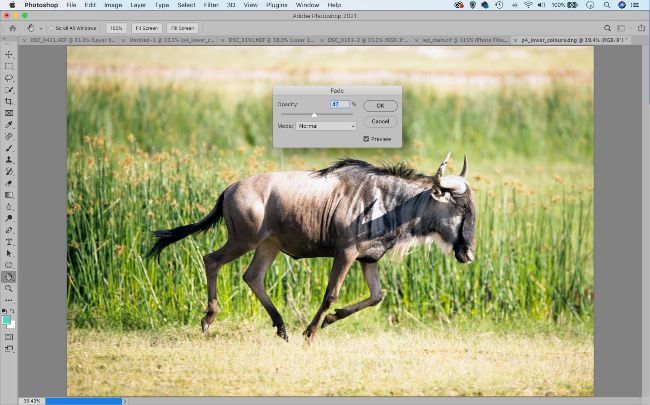
Task: Click Cancel in the Fade dialog
Action: (x=380, y=121)
